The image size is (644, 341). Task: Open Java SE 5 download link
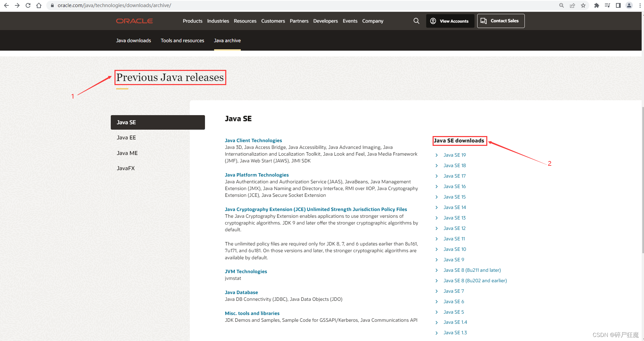[454, 312]
